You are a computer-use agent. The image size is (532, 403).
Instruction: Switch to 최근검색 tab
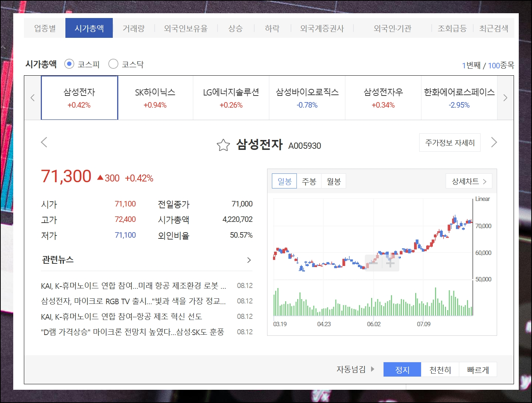[x=494, y=28]
